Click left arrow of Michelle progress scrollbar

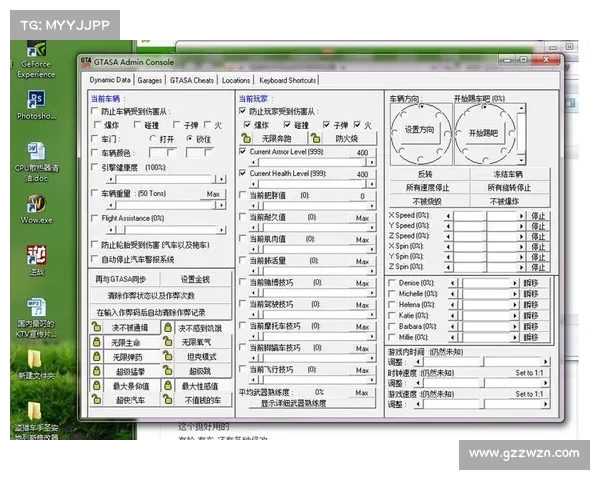click(453, 294)
